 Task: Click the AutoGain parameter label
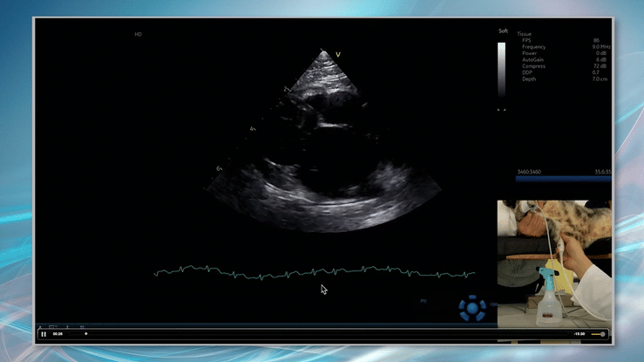(532, 59)
